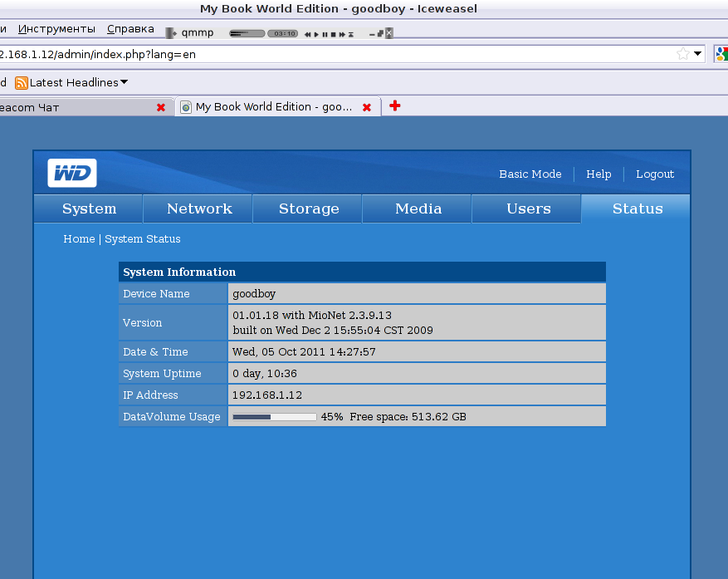The width and height of the screenshot is (728, 579).
Task: Click the Google search engine icon
Action: point(721,54)
